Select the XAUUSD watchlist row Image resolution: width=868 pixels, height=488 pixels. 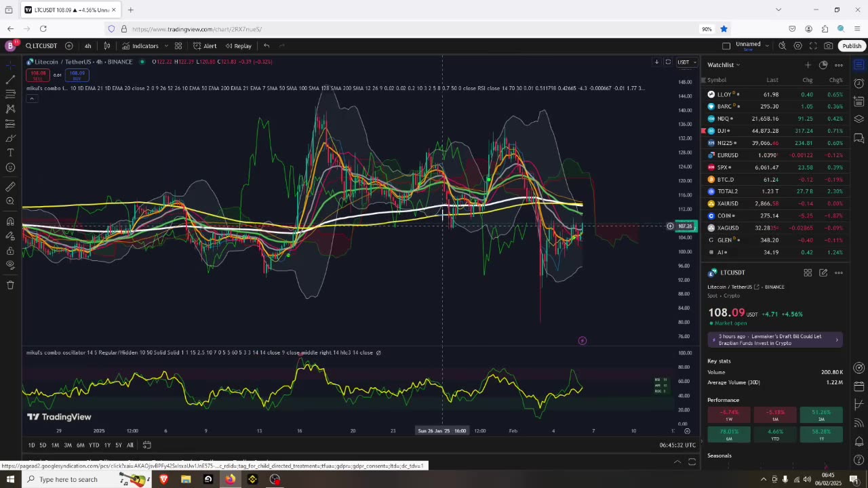point(775,203)
